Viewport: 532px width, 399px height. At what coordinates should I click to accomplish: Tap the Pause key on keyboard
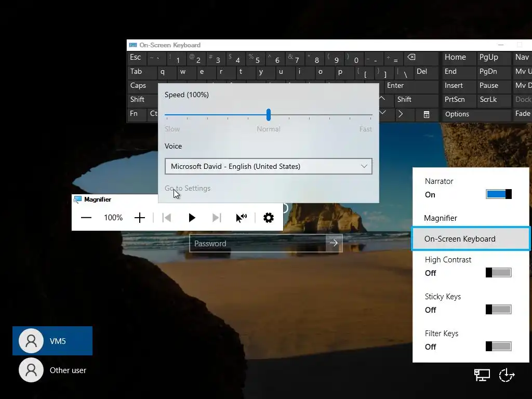click(493, 86)
